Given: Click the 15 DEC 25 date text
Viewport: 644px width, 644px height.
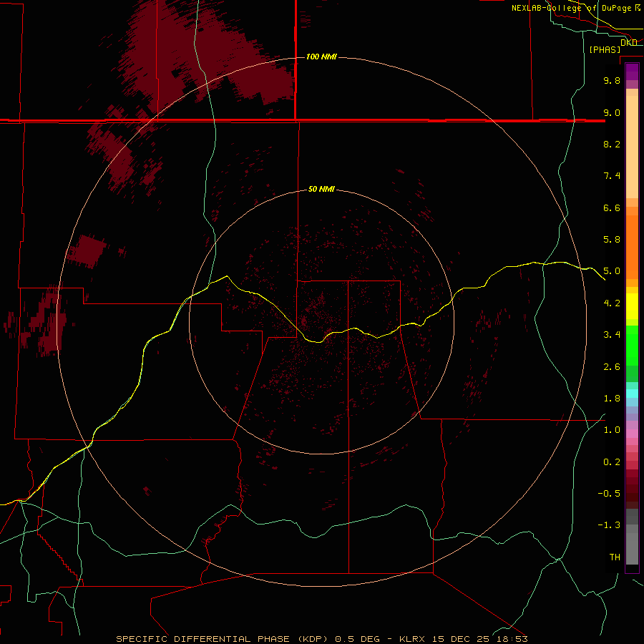Looking at the screenshot, I should pyautogui.click(x=462, y=639).
